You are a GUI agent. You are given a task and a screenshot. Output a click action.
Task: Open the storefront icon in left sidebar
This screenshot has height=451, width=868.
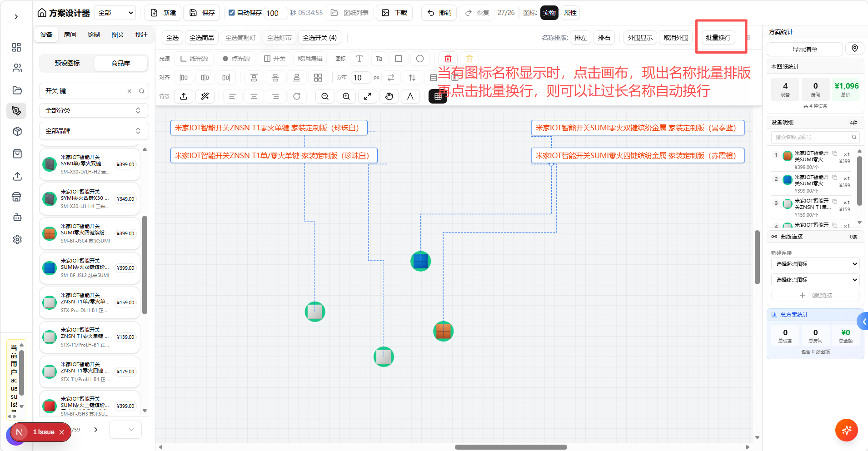click(x=17, y=197)
